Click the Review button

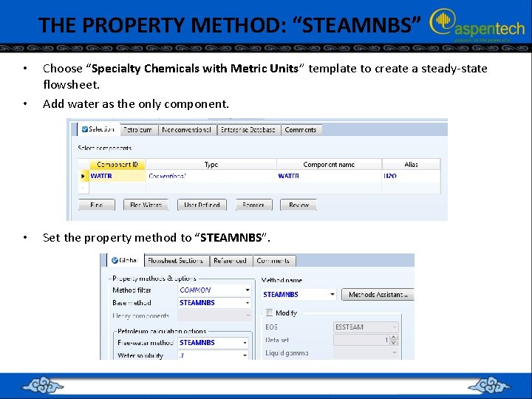pyautogui.click(x=299, y=205)
